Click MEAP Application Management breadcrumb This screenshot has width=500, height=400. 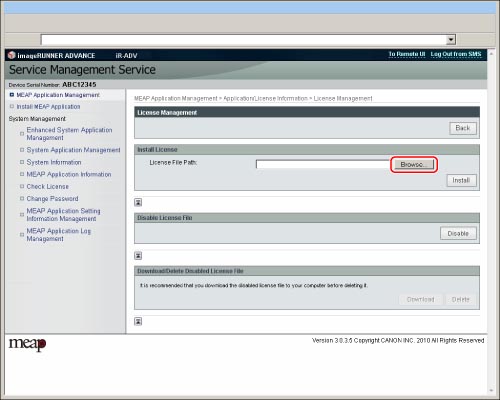click(x=176, y=99)
